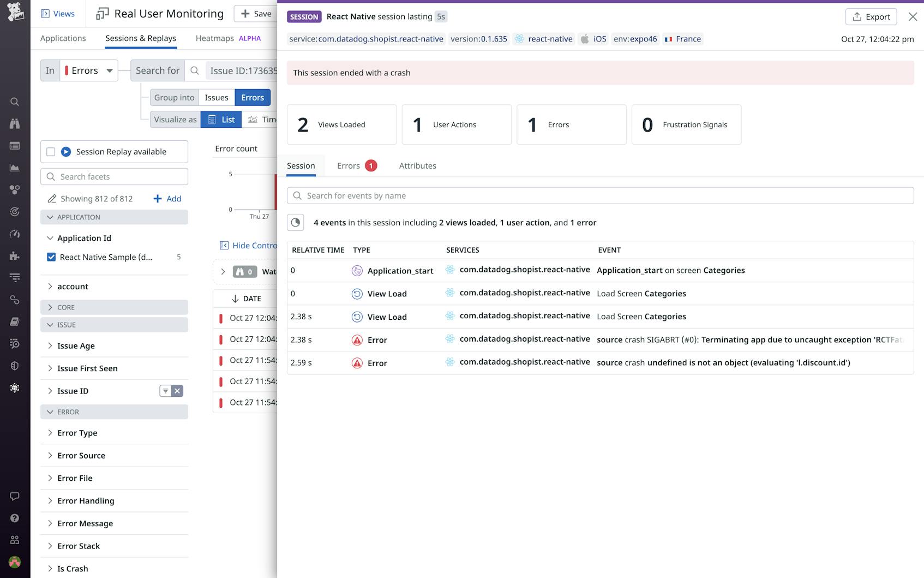Open the notebooks book icon in the sidebar
This screenshot has width=924, height=578.
[15, 321]
